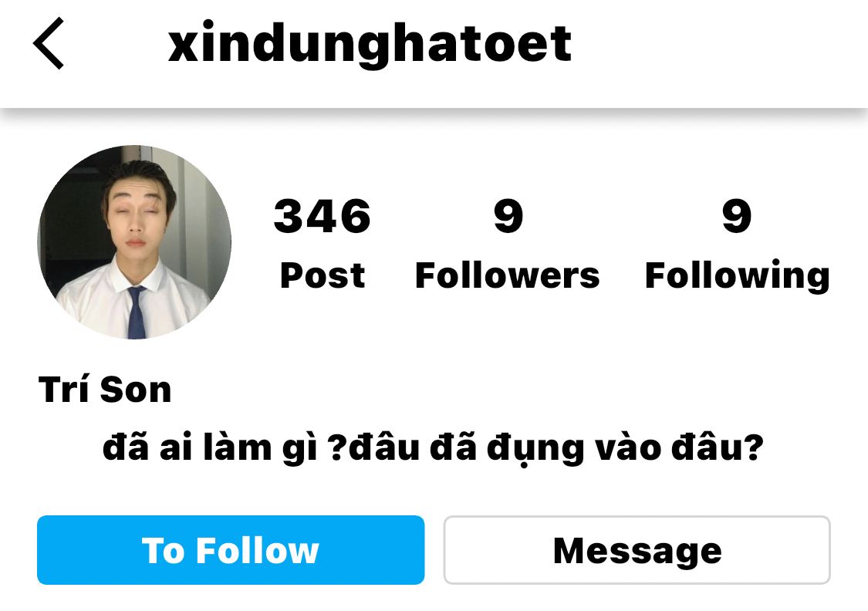The height and width of the screenshot is (611, 868).
Task: Tap the xindunghatoet username header
Action: coord(370,44)
